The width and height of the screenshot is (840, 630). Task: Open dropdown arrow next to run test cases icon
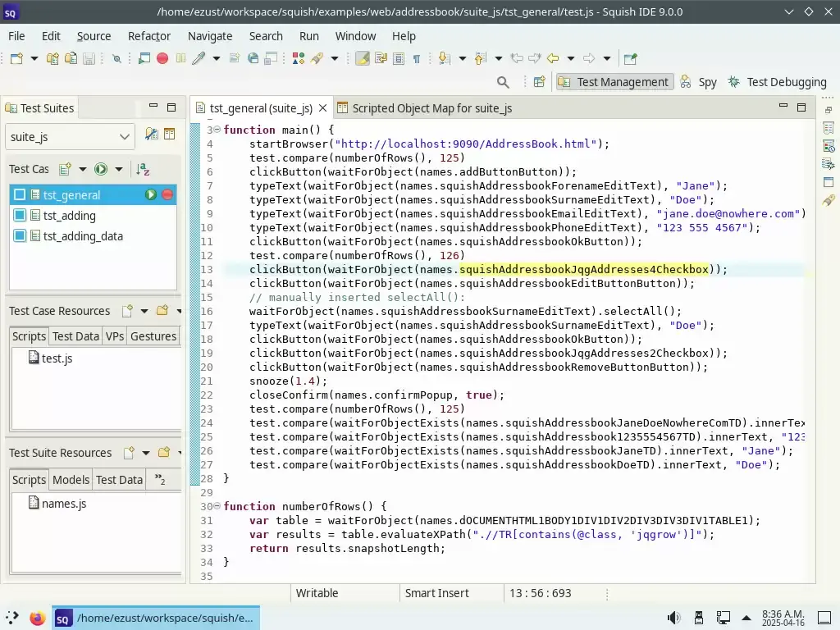tap(119, 169)
